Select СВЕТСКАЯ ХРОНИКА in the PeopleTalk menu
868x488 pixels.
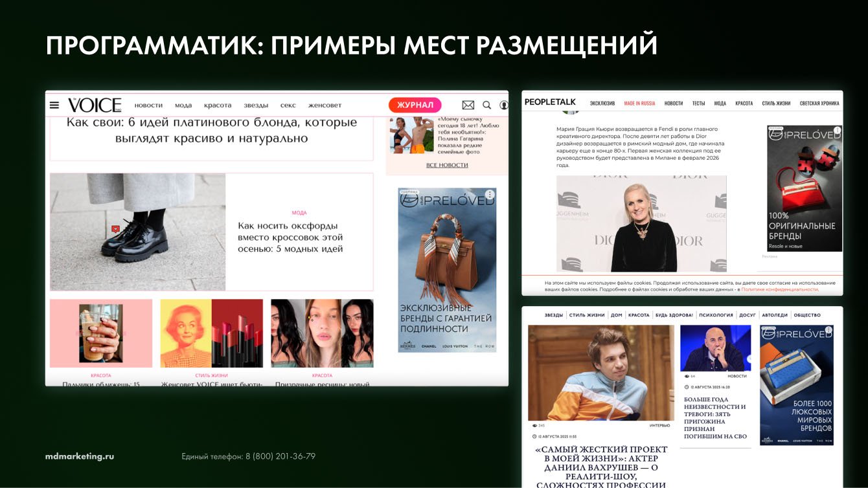point(819,104)
